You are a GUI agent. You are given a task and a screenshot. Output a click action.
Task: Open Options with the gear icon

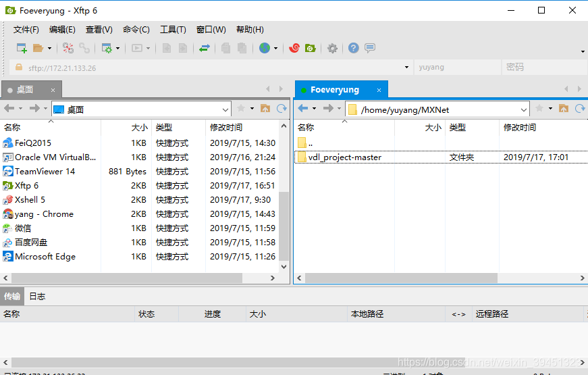(x=332, y=48)
